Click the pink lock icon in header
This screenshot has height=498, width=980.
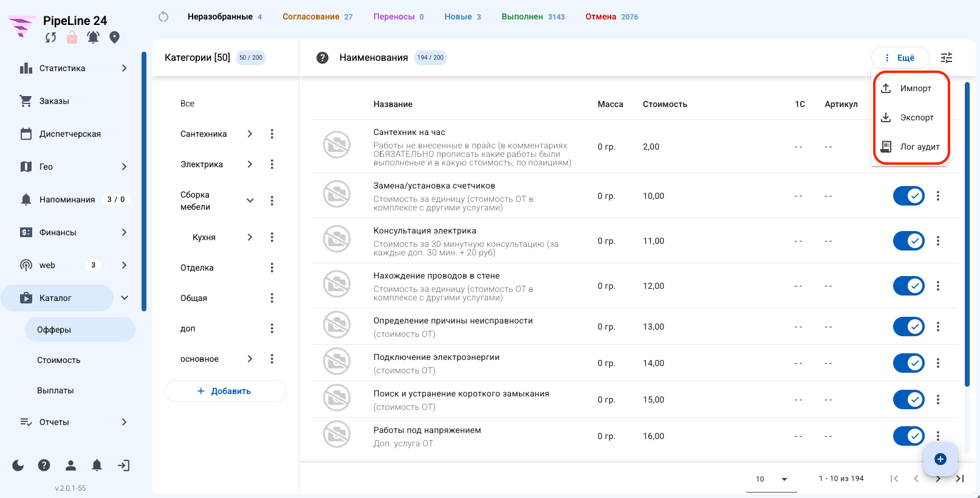tap(72, 38)
